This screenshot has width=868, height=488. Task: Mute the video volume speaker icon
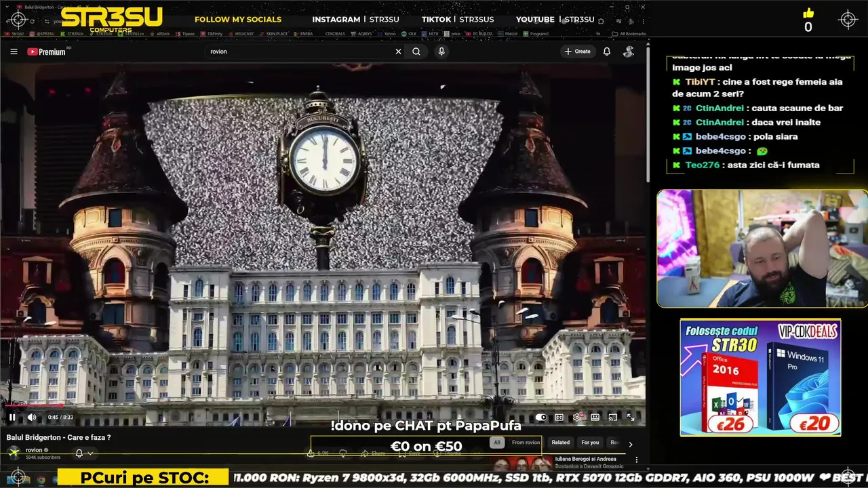coord(31,418)
